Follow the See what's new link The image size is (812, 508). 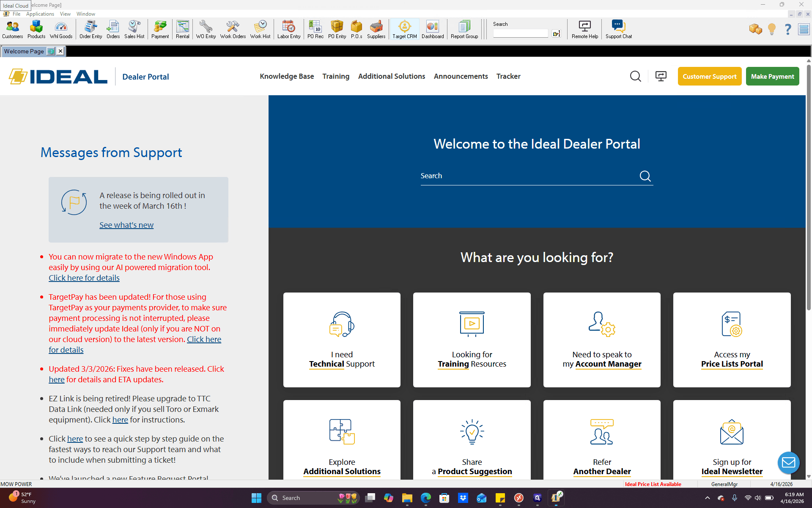(126, 225)
